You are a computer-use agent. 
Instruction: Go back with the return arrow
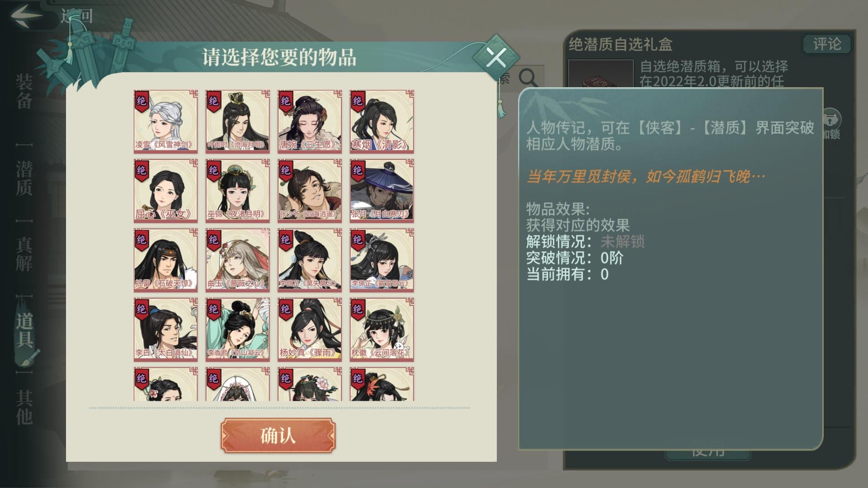(x=27, y=16)
